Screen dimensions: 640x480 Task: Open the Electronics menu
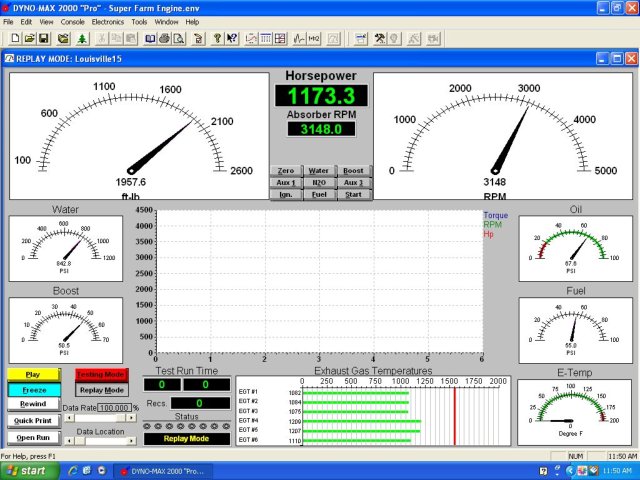coord(108,22)
